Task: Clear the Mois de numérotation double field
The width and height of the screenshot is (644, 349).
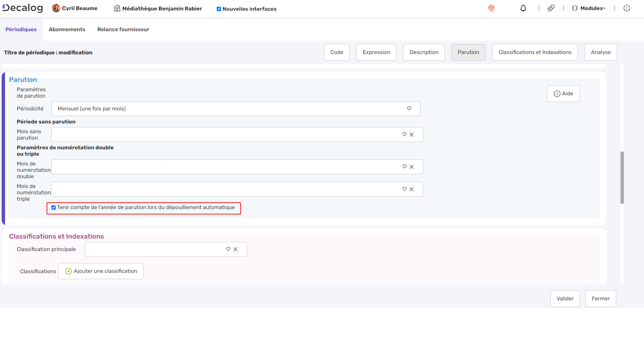Action: (412, 167)
